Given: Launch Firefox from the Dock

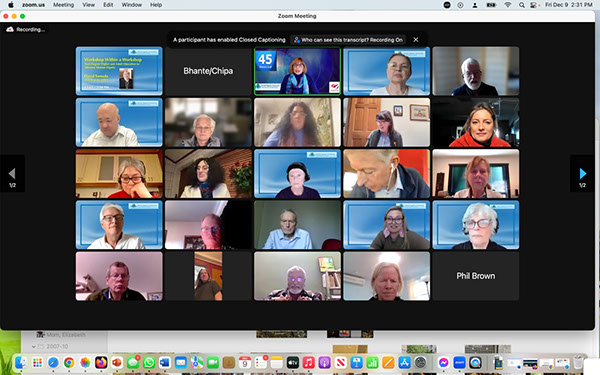Looking at the screenshot, I should point(101,362).
